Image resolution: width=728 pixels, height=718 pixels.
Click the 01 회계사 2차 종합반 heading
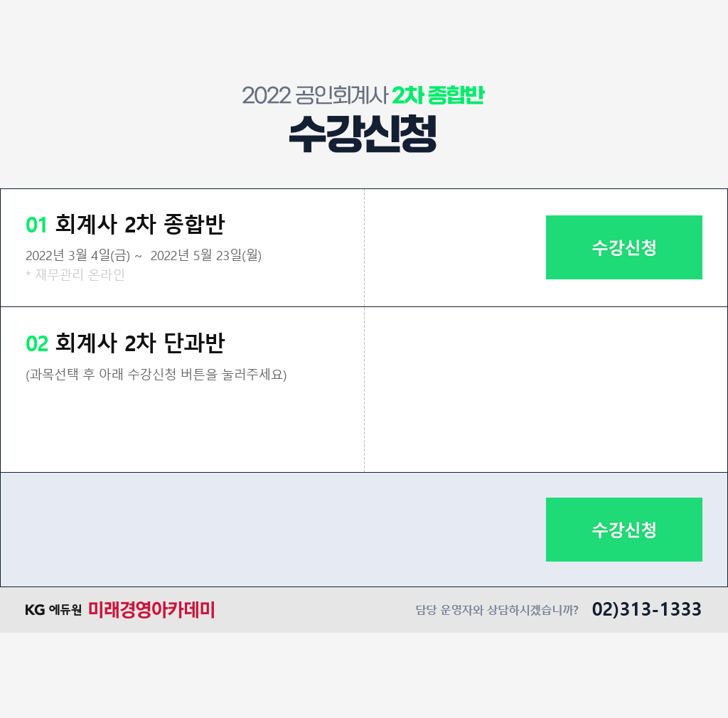coord(125,224)
